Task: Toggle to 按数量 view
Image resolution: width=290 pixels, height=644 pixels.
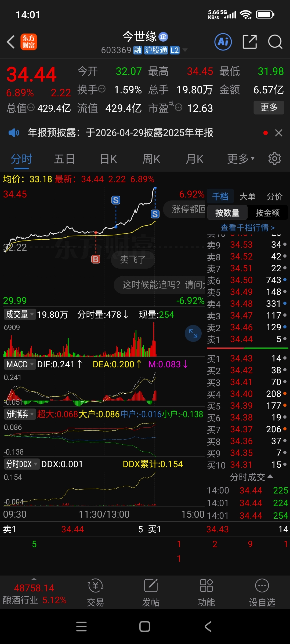Action: pyautogui.click(x=227, y=213)
